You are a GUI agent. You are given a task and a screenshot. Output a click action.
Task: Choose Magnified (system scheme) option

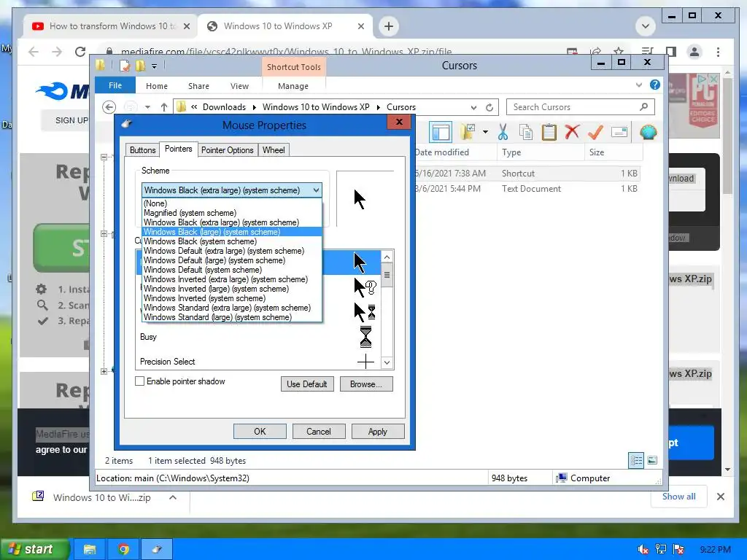(232, 213)
